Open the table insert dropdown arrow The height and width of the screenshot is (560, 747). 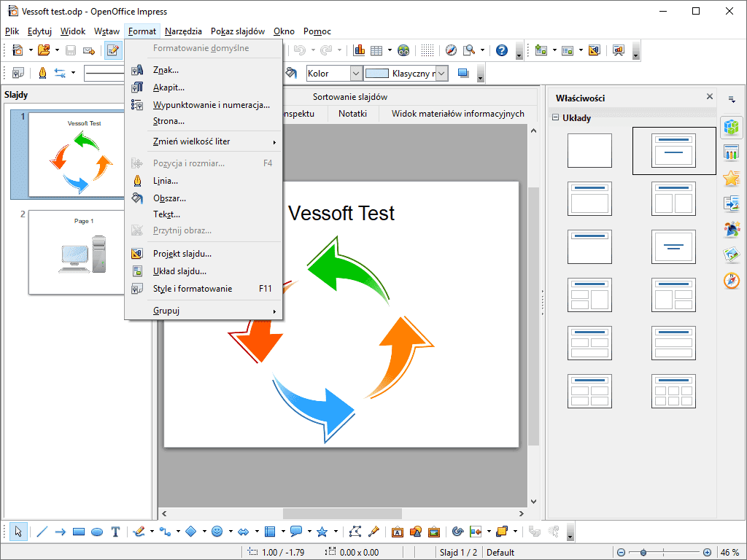click(390, 50)
